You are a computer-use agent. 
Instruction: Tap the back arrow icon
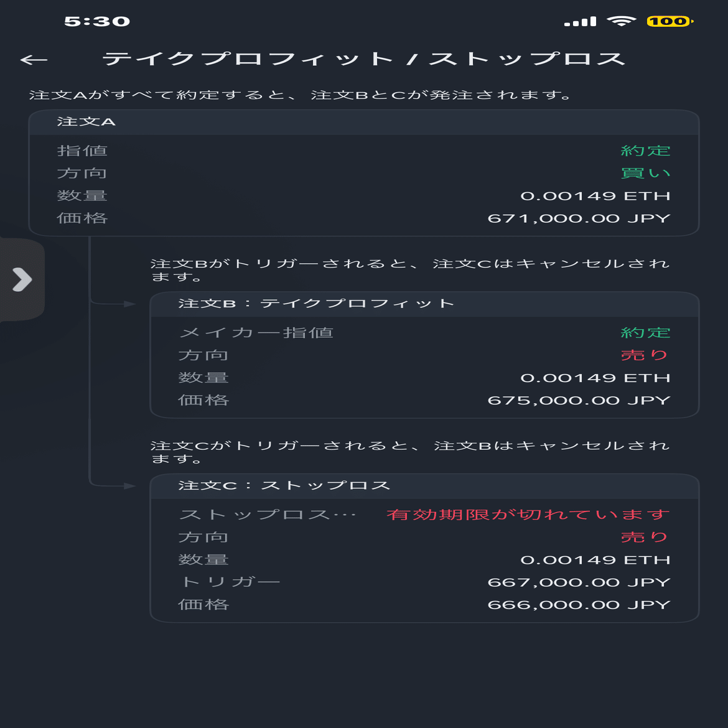pos(34,59)
